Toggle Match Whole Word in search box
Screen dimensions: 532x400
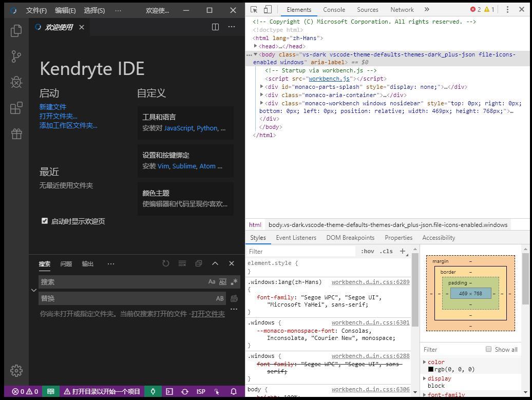click(222, 281)
